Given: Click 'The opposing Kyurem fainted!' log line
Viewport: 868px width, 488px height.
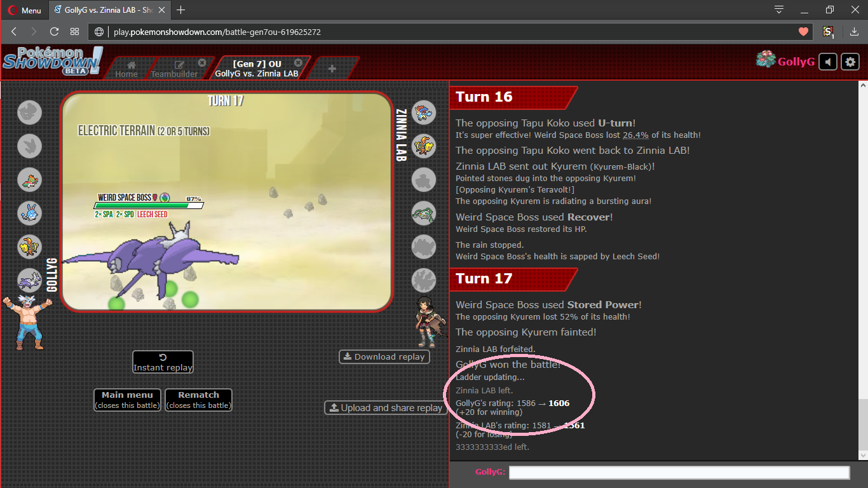Looking at the screenshot, I should coord(526,332).
